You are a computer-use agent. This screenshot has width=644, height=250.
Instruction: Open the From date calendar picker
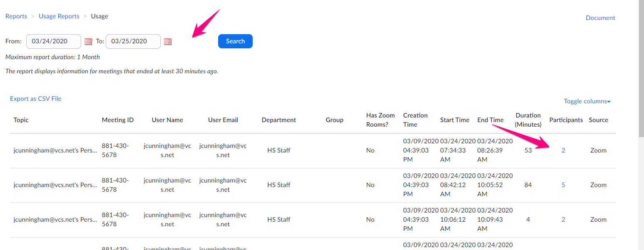point(88,41)
